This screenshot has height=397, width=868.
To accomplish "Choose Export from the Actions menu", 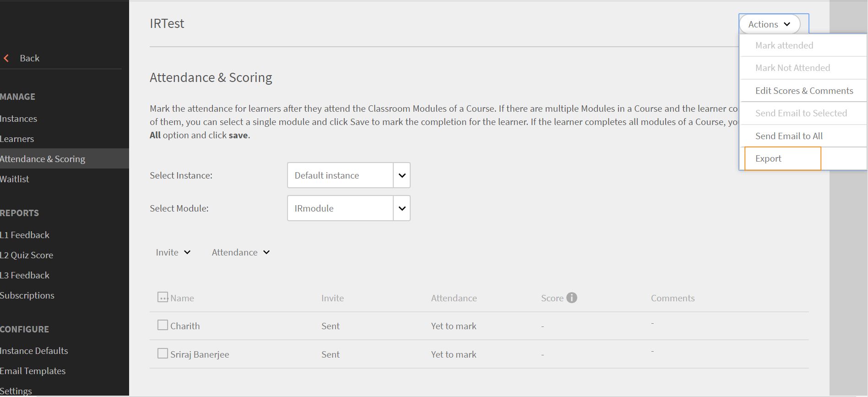I will (769, 158).
